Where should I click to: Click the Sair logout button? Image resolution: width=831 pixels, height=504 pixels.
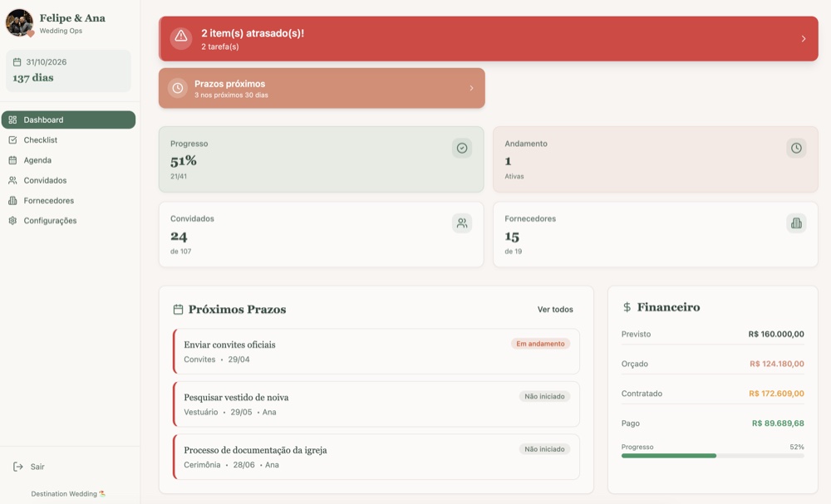29,467
